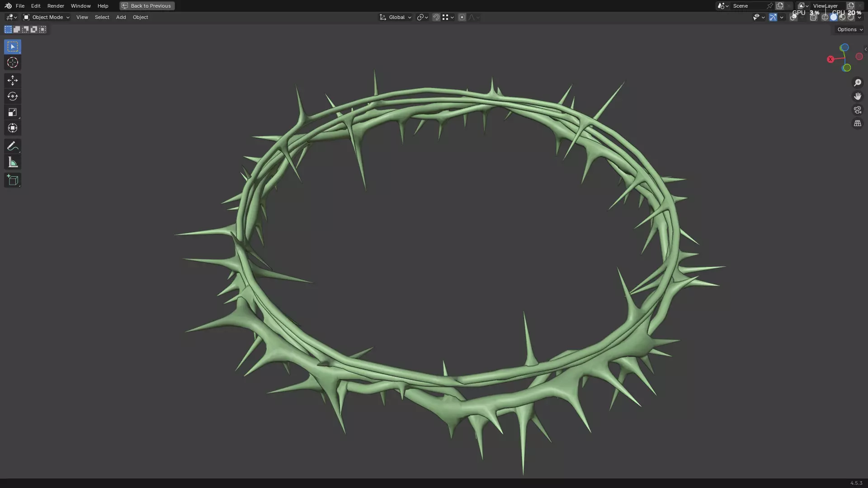868x488 pixels.
Task: Select the Scale tool
Action: click(x=12, y=112)
